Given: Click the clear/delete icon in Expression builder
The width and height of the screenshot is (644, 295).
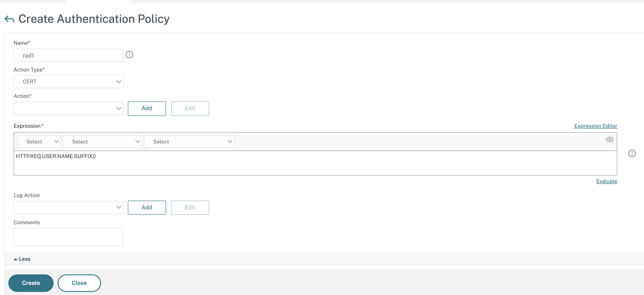Looking at the screenshot, I should coord(610,139).
